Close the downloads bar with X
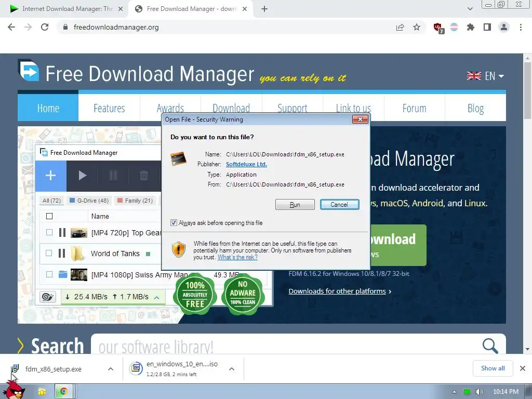Image resolution: width=532 pixels, height=399 pixels. tap(523, 368)
